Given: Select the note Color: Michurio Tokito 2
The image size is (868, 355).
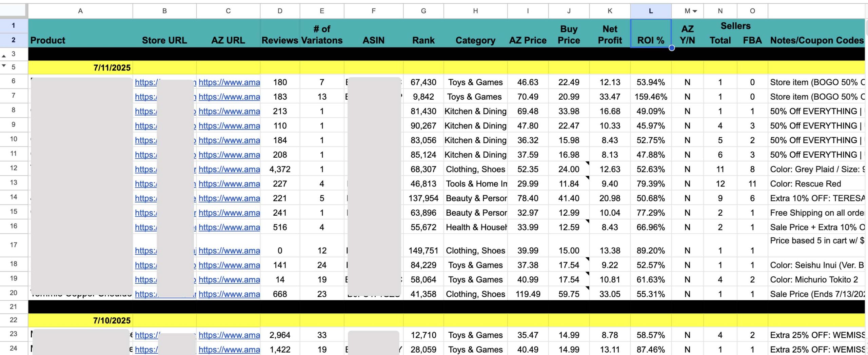Looking at the screenshot, I should click(x=816, y=280).
